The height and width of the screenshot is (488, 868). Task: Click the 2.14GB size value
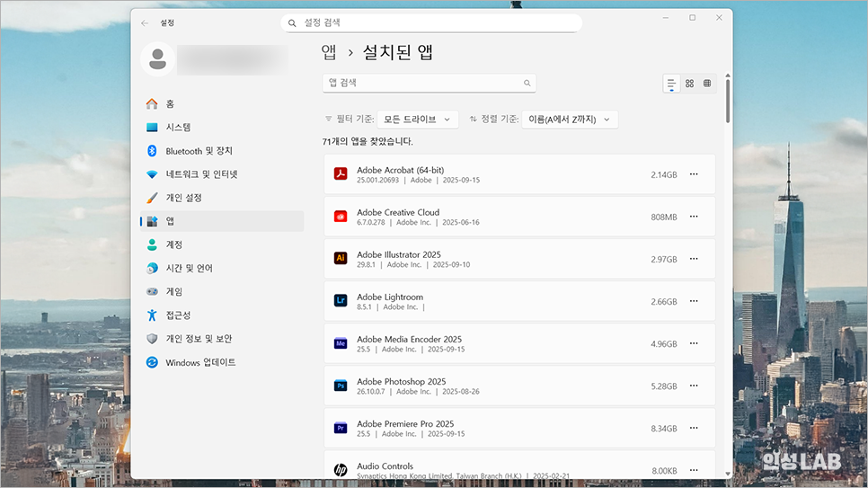tap(664, 175)
